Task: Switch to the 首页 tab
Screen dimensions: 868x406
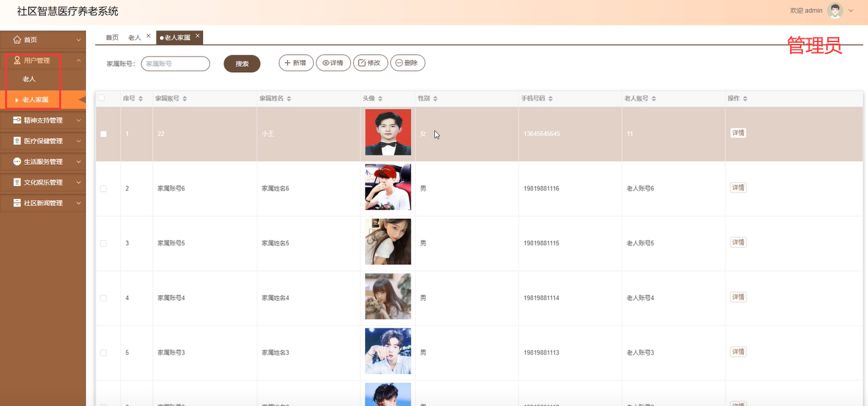Action: coord(112,38)
